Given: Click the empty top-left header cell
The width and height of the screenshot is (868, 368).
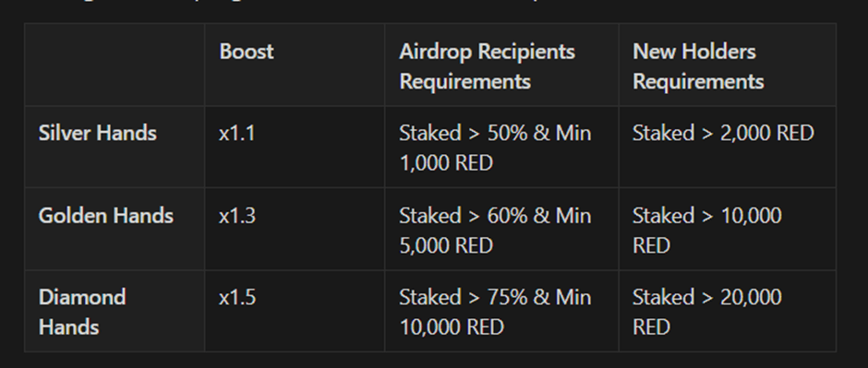Looking at the screenshot, I should click(x=115, y=65).
